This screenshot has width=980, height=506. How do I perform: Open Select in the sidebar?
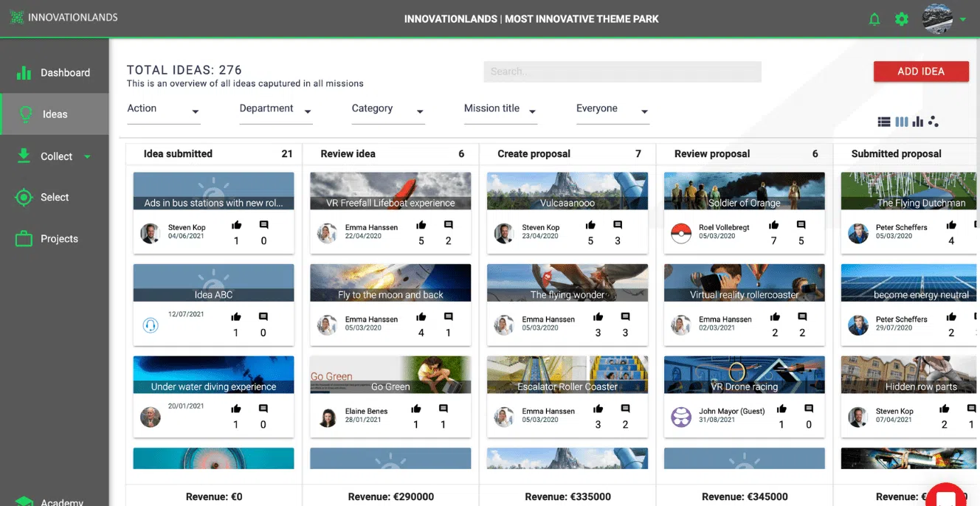(55, 198)
